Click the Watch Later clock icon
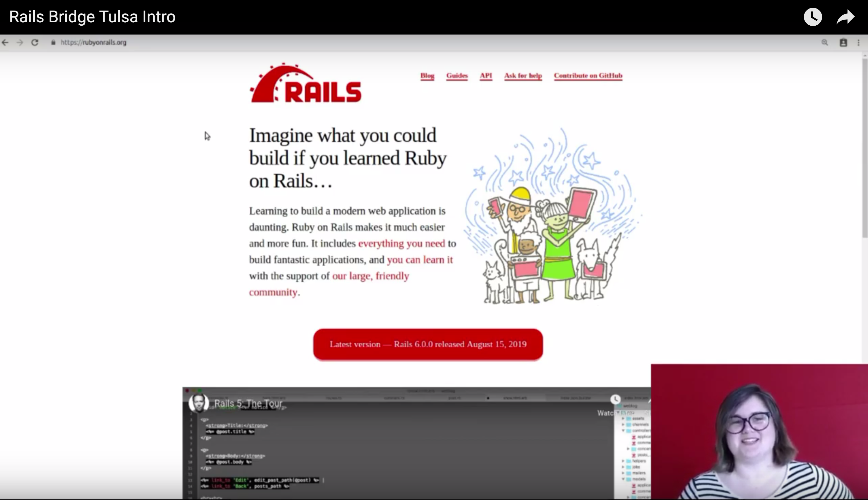868x500 pixels. [813, 17]
